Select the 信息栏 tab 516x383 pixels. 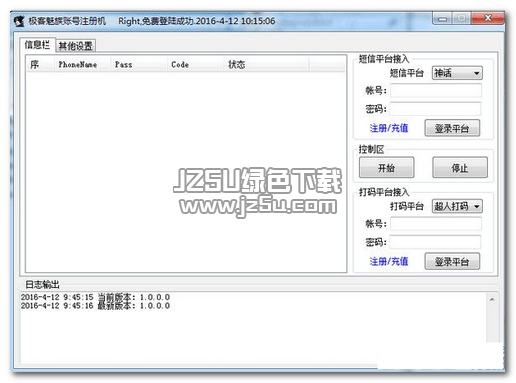pos(37,45)
